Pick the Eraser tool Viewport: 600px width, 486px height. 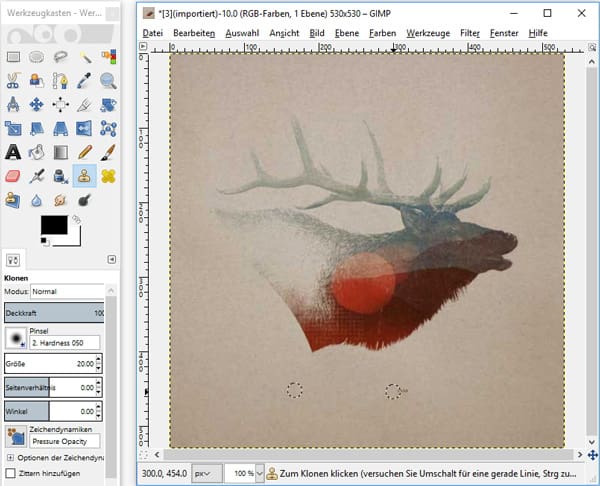[x=14, y=176]
